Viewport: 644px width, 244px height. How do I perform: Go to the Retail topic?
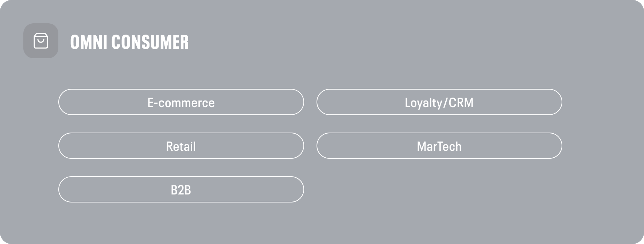[181, 146]
